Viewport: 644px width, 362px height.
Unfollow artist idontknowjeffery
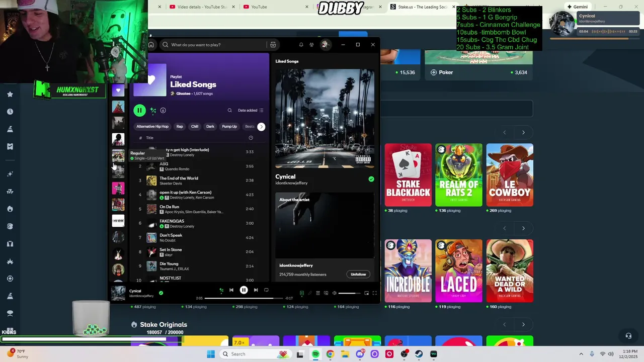pyautogui.click(x=358, y=274)
